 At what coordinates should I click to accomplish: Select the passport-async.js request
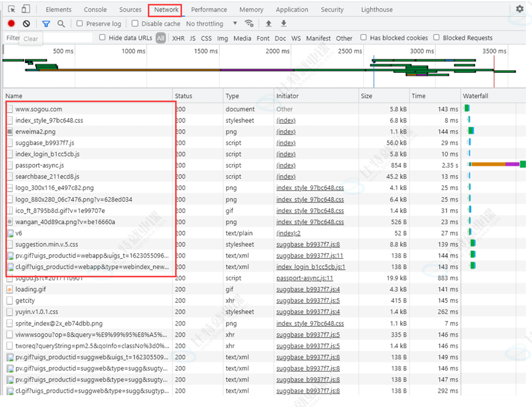click(40, 165)
